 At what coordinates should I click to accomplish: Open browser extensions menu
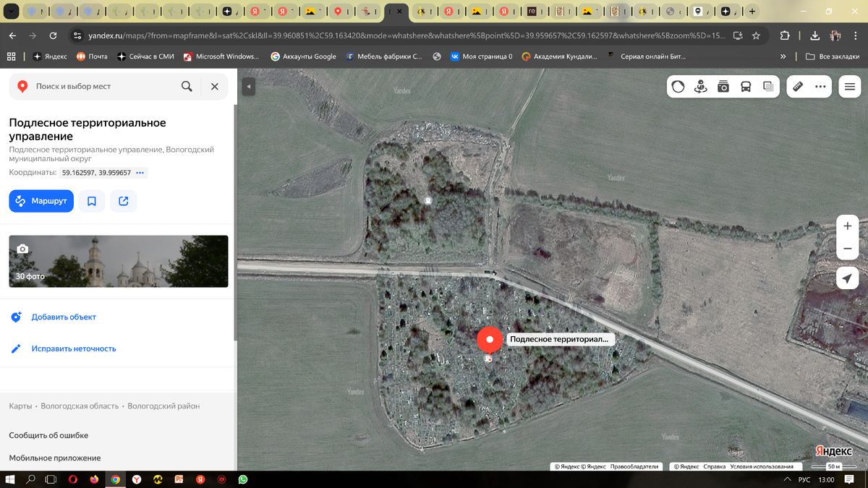(785, 35)
